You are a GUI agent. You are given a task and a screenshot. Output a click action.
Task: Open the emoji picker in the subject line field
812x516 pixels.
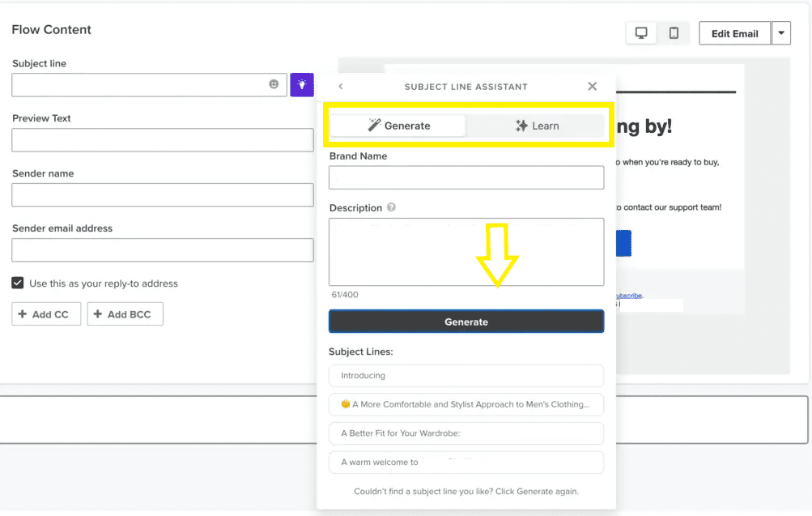[273, 84]
